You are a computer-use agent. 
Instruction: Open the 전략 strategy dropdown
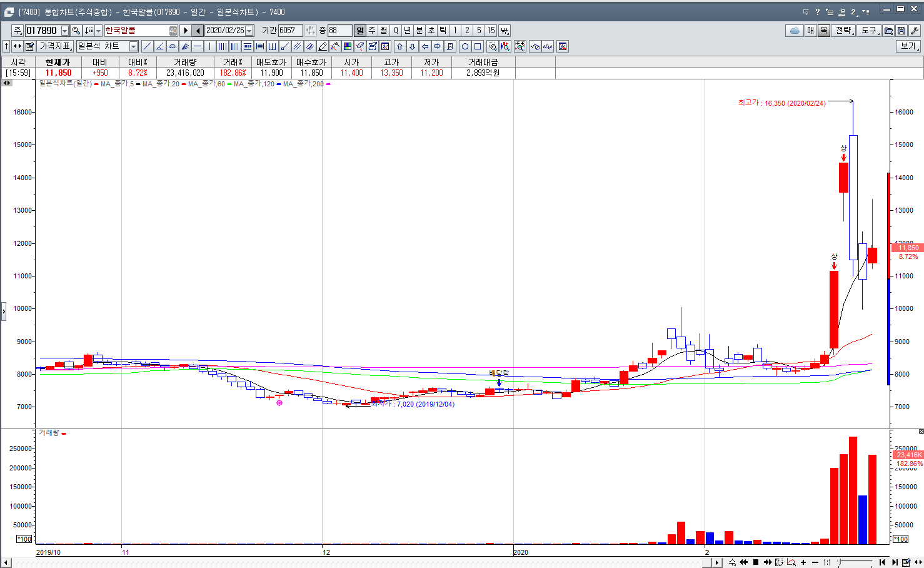(x=845, y=30)
